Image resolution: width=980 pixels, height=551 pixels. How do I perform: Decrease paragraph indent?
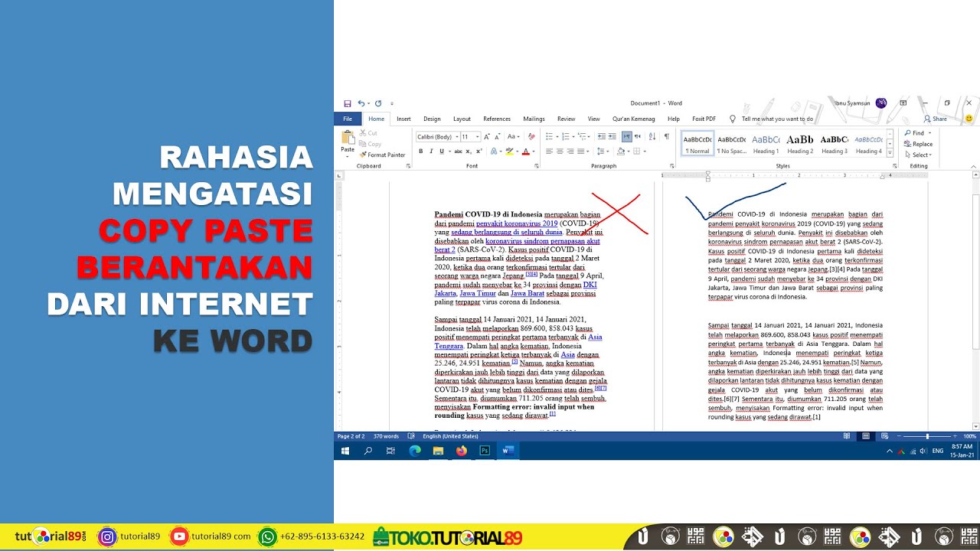601,137
